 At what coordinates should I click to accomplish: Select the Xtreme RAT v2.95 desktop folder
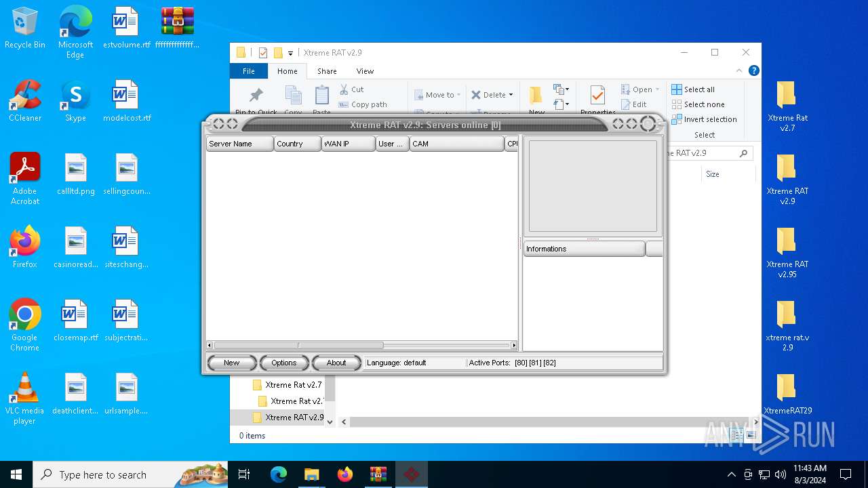(787, 253)
